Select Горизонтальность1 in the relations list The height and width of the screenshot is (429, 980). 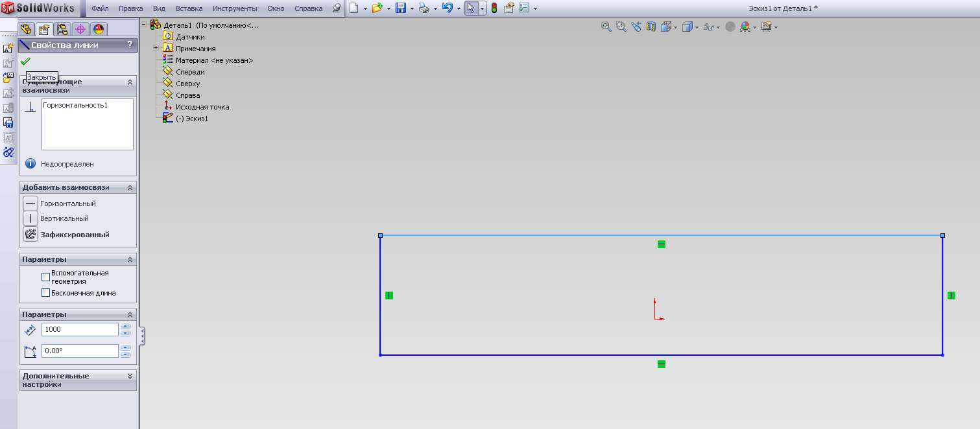click(x=75, y=105)
